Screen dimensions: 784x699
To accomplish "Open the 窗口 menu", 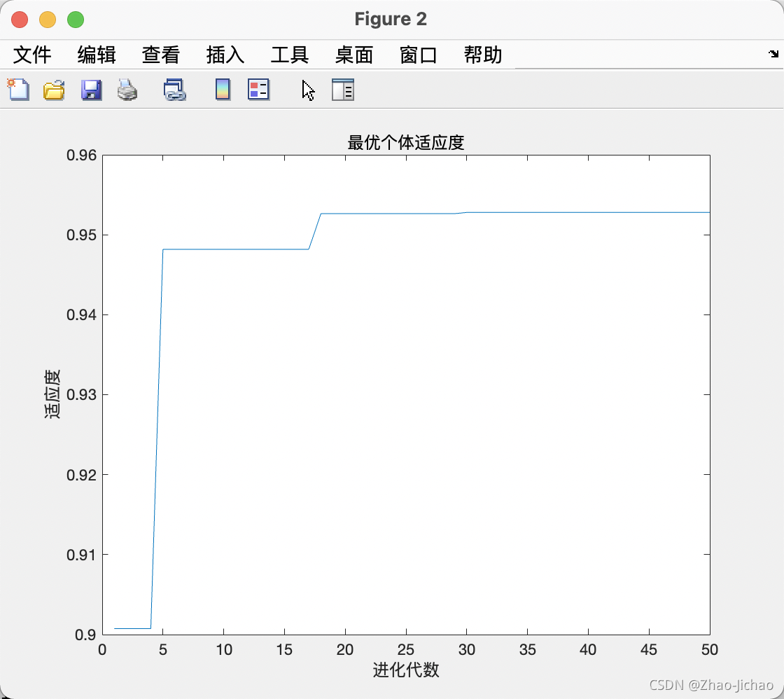I will [418, 55].
